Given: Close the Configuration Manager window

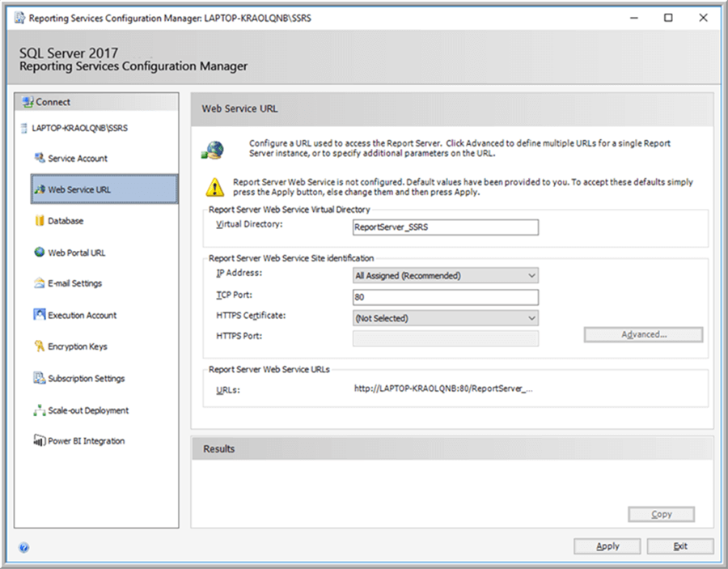Looking at the screenshot, I should pos(703,18).
